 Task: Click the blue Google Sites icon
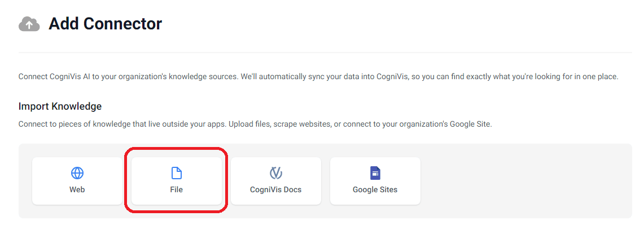(x=375, y=173)
